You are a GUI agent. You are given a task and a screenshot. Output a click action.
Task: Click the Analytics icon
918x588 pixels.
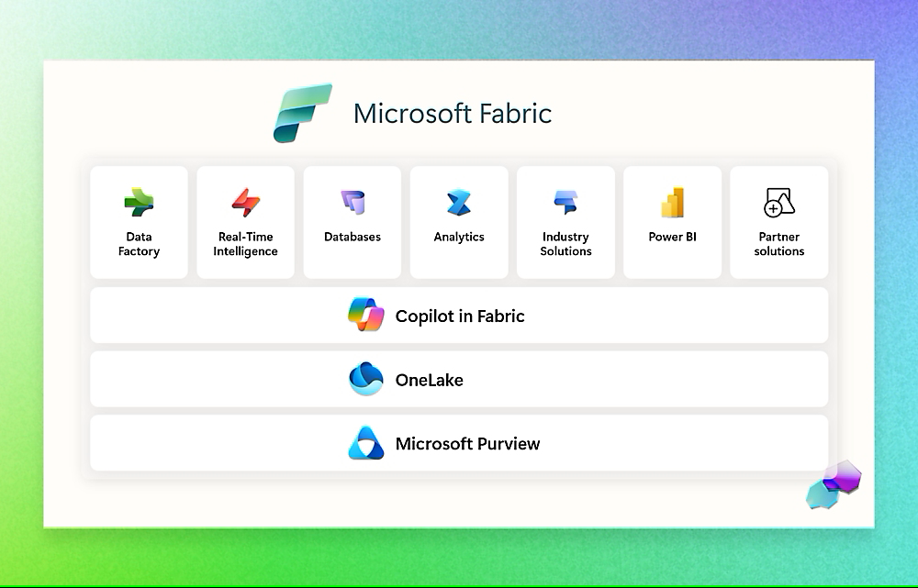pos(458,201)
